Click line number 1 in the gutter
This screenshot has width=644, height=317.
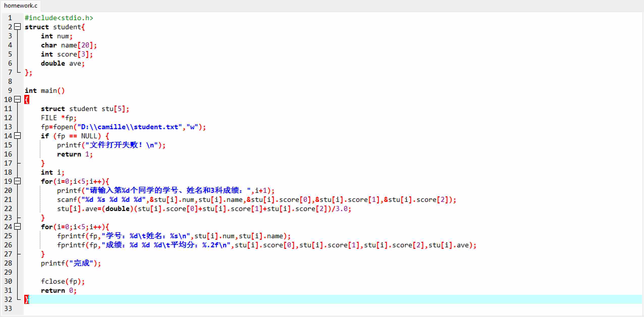click(x=10, y=18)
